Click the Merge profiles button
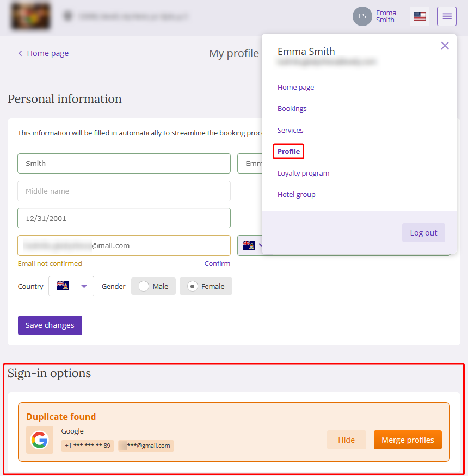The width and height of the screenshot is (468, 476). click(x=408, y=440)
